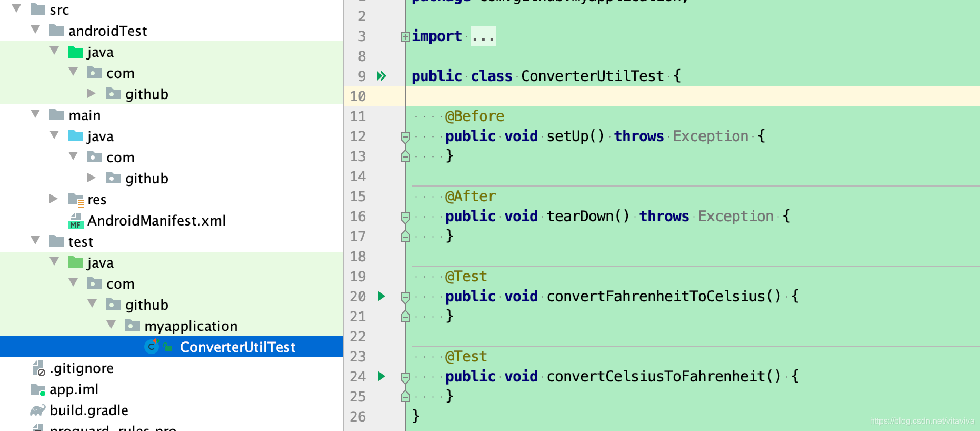980x431 pixels.
Task: Fold convertCelsiusToFahrenheit method at line 24
Action: [405, 377]
